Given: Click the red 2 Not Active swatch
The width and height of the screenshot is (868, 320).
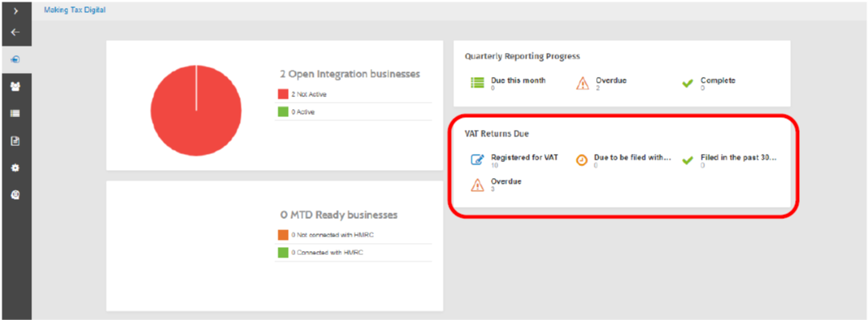Looking at the screenshot, I should [x=283, y=95].
